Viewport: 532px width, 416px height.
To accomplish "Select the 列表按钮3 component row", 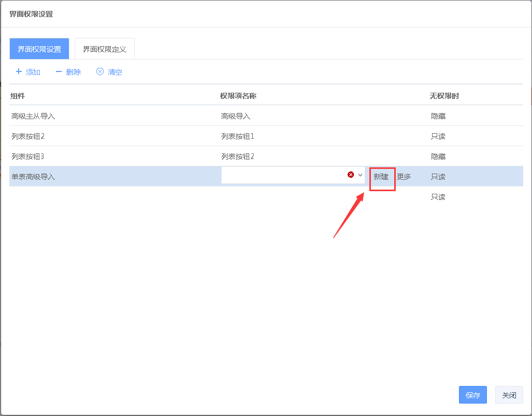I will 28,156.
